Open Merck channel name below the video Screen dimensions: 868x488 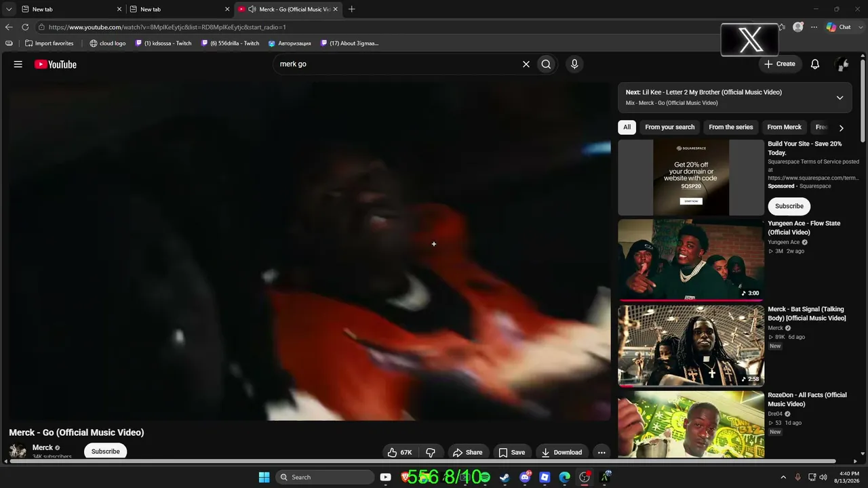point(43,447)
